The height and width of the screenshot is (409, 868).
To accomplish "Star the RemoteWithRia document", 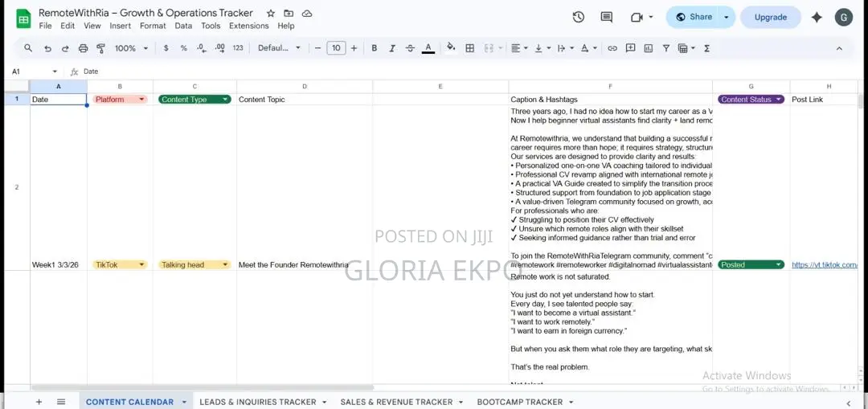I will pyautogui.click(x=270, y=14).
